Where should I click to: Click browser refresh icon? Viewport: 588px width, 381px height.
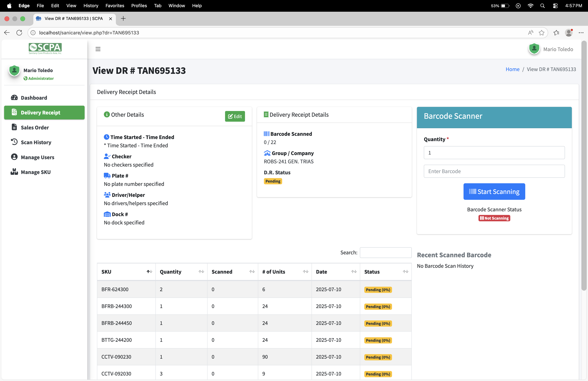point(19,33)
